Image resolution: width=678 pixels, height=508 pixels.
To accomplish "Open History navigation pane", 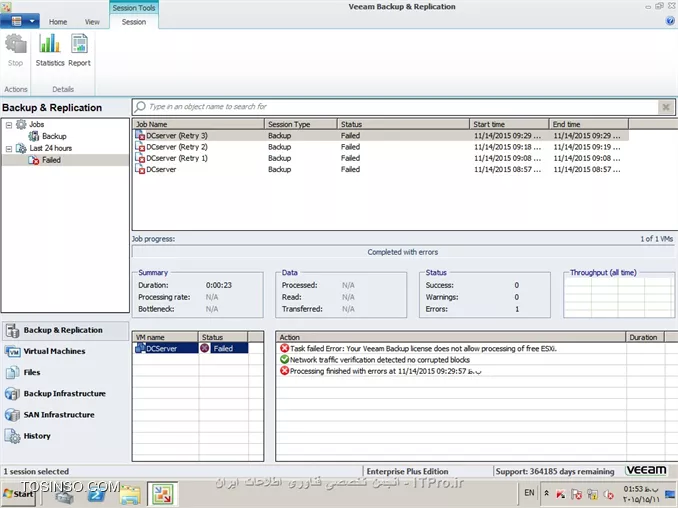I will click(x=65, y=436).
